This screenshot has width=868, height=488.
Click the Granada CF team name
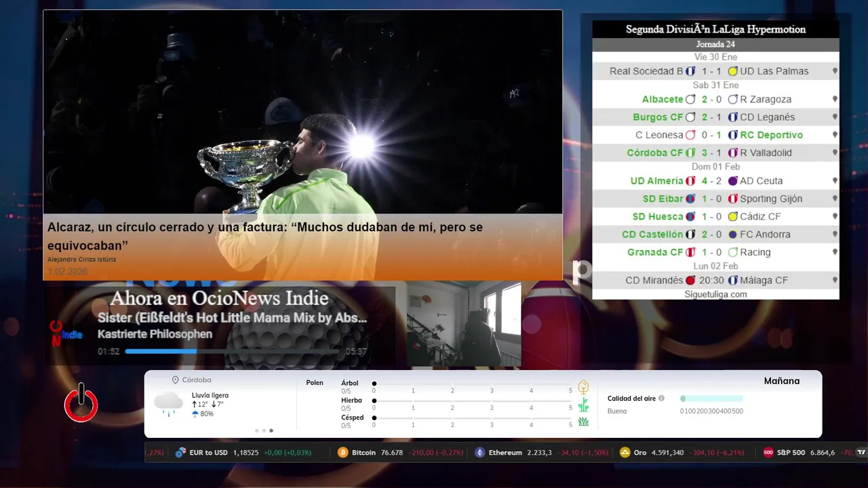655,252
